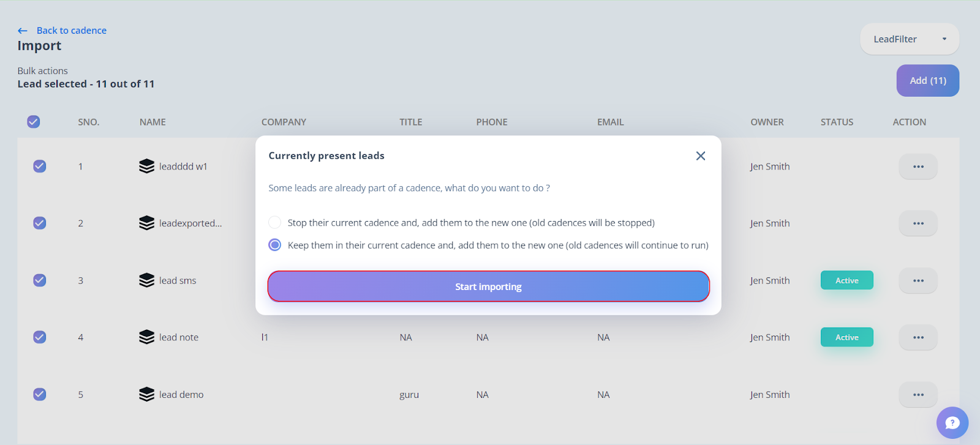The image size is (980, 445).
Task: Click the Start importing button
Action: [488, 286]
